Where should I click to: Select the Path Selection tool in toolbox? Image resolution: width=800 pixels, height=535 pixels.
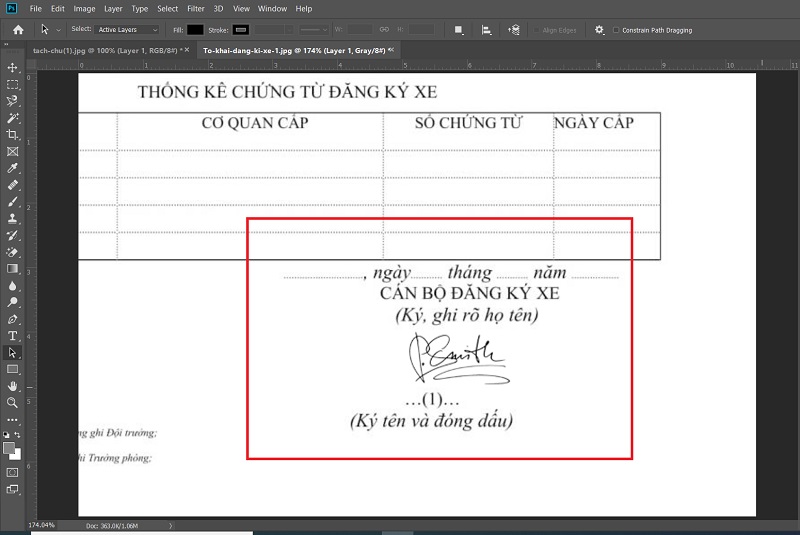point(12,352)
